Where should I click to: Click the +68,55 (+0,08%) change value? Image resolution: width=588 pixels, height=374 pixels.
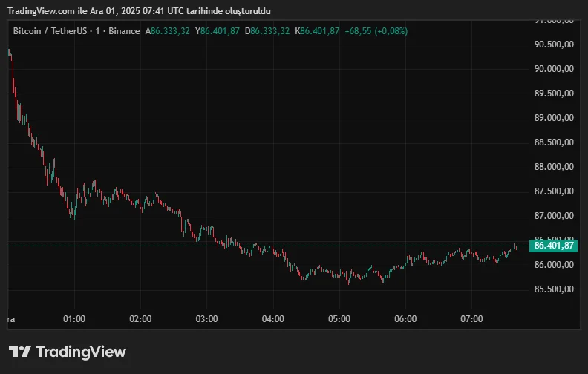coord(376,31)
